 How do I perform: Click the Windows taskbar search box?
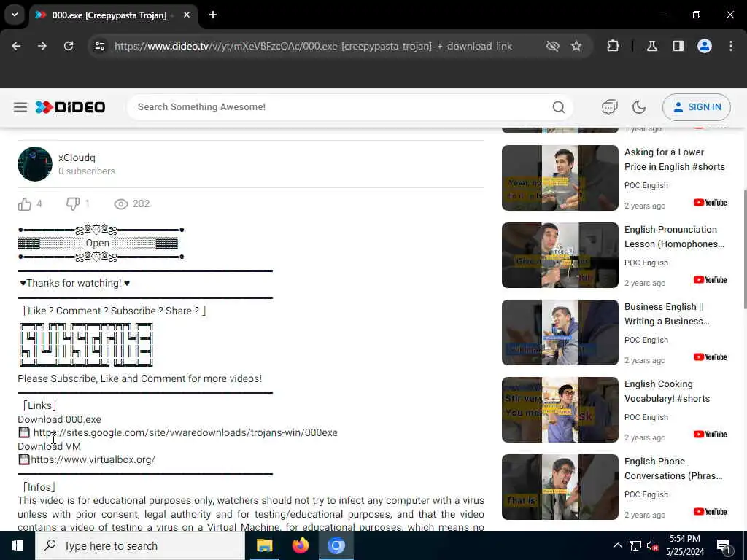[139, 545]
